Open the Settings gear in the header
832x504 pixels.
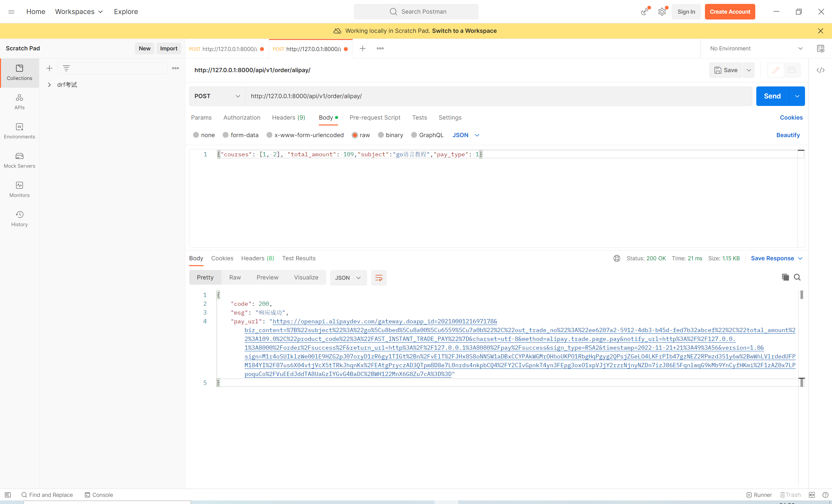(662, 11)
